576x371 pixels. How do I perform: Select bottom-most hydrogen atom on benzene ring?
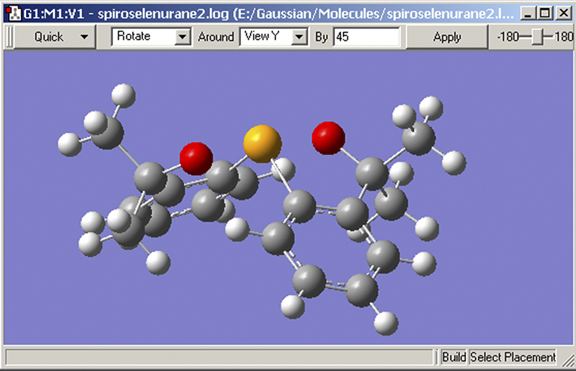(386, 323)
